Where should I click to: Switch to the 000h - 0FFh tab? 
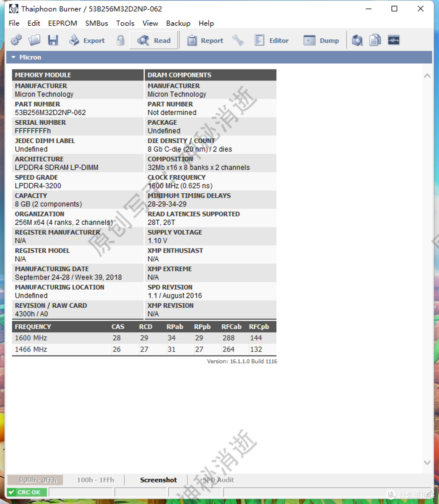pyautogui.click(x=35, y=480)
